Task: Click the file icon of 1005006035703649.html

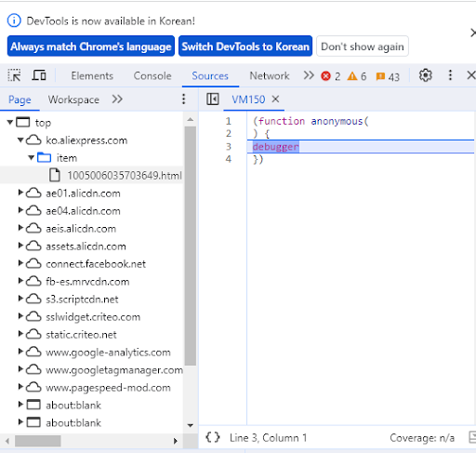Action: [55, 175]
